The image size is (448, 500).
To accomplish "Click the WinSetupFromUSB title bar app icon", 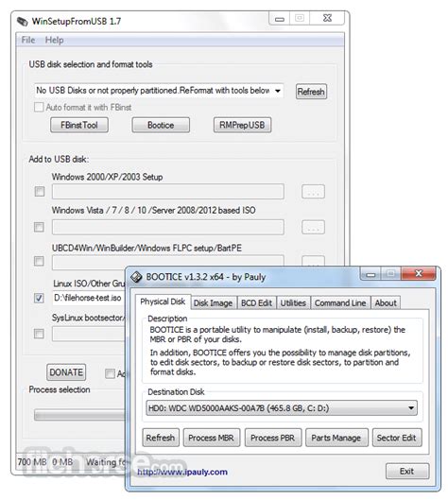I will click(x=23, y=22).
